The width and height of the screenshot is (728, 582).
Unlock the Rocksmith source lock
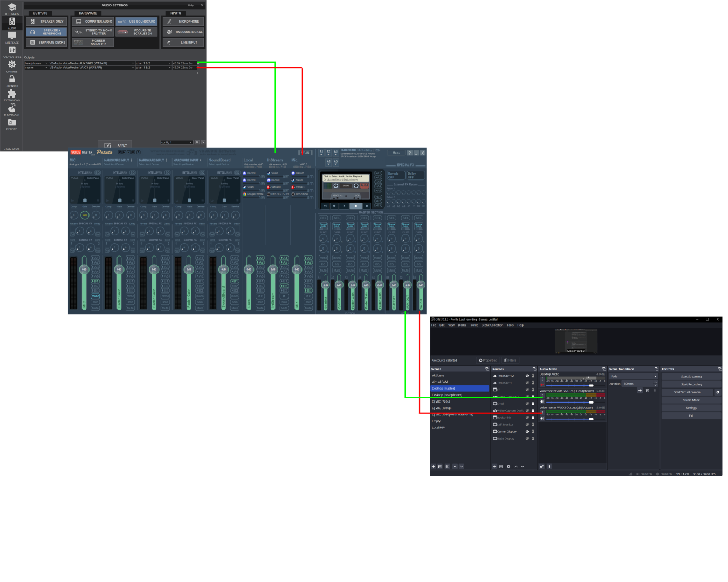tap(533, 418)
